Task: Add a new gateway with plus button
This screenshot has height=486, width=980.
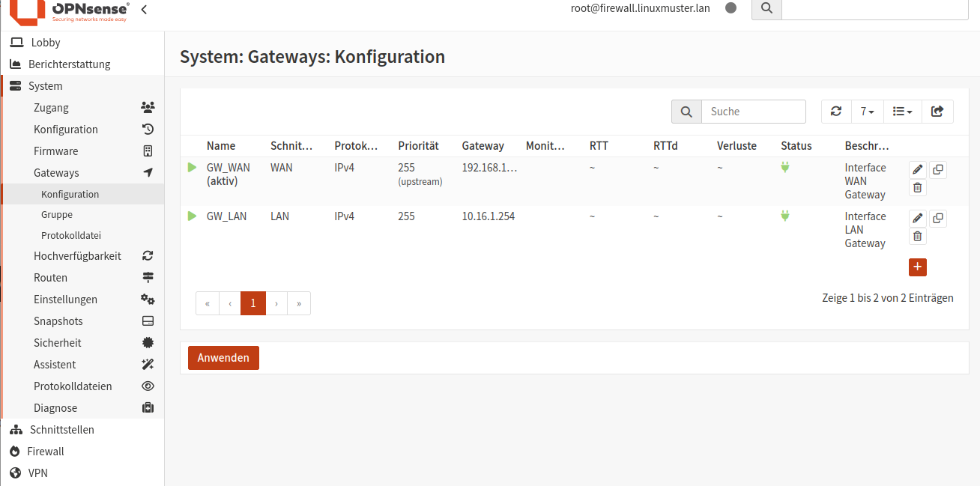Action: coord(918,267)
